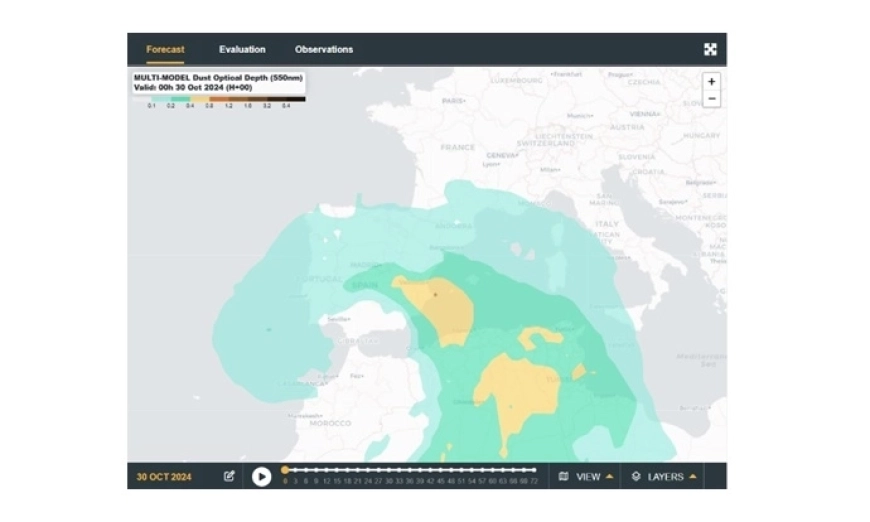The image size is (870, 522).
Task: Zoom out with the minus button
Action: click(711, 99)
